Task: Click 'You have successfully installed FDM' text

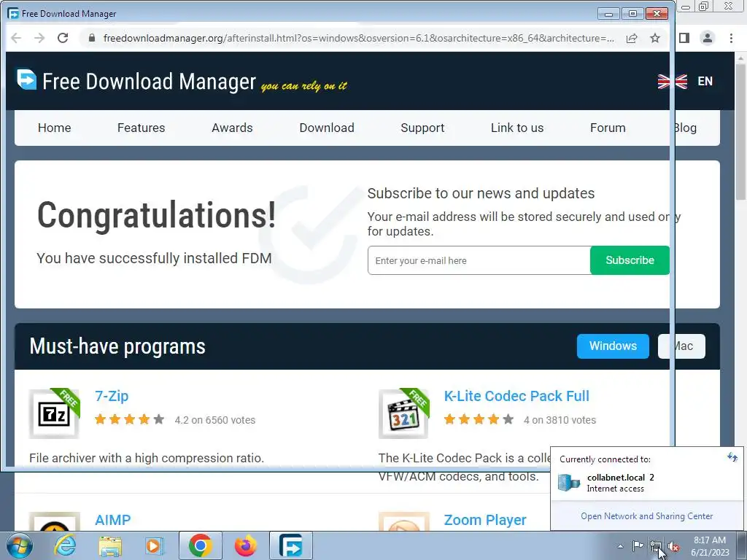Action: pyautogui.click(x=154, y=258)
